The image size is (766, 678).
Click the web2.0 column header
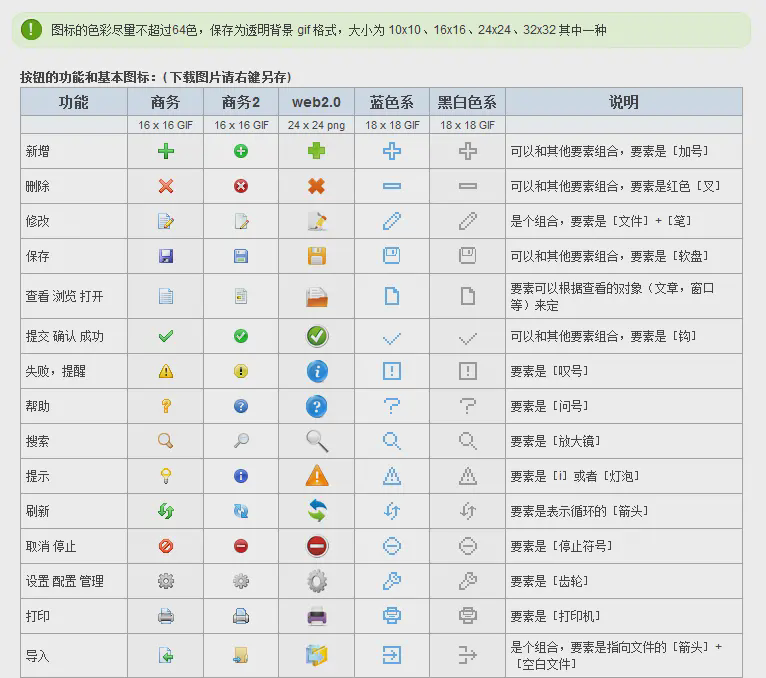tap(316, 102)
